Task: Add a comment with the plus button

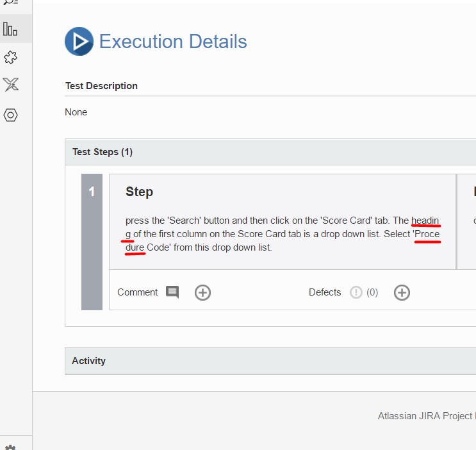Action: point(202,292)
